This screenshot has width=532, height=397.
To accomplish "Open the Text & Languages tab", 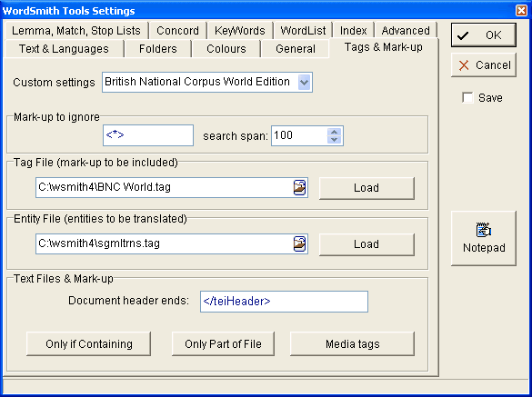I will [64, 49].
